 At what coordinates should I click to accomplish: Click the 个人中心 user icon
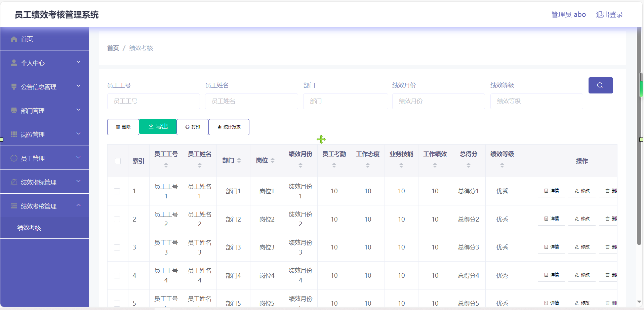[x=14, y=63]
